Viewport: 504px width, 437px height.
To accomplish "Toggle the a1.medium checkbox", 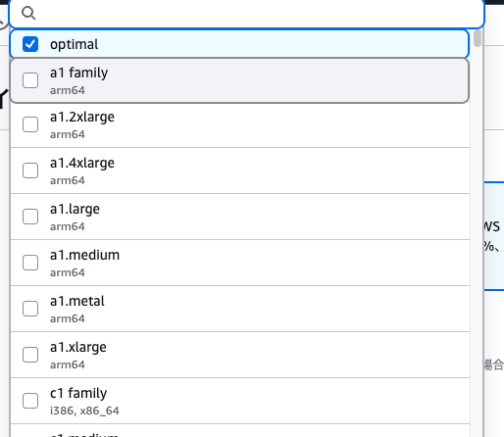I will tap(30, 263).
